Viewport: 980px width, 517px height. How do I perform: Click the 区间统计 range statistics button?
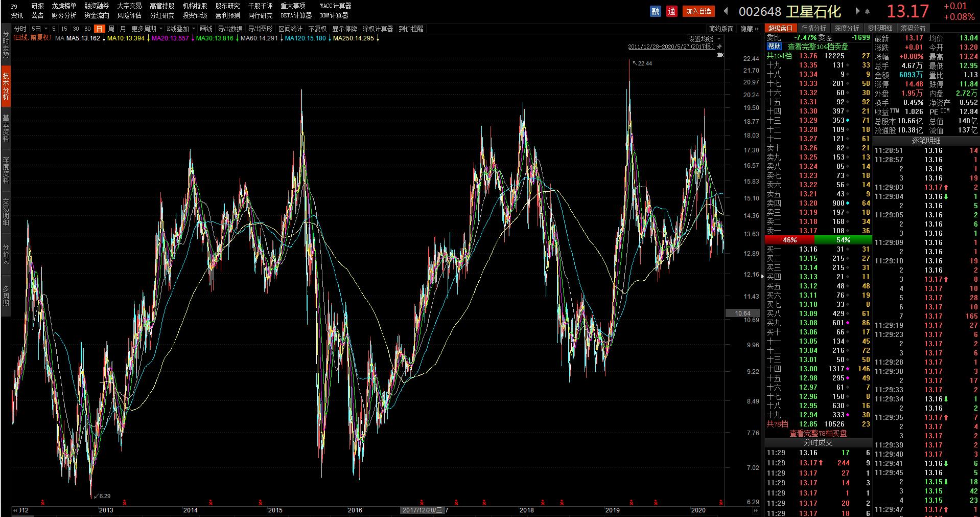[x=290, y=29]
